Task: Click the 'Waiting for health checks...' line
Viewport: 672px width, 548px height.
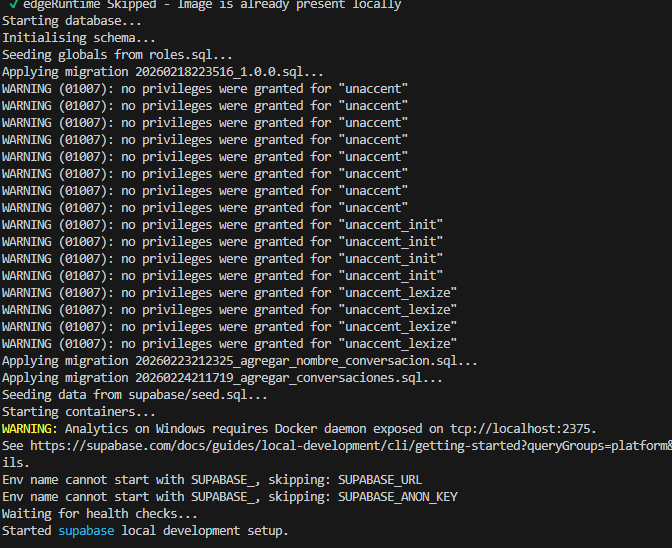Action: [x=100, y=514]
